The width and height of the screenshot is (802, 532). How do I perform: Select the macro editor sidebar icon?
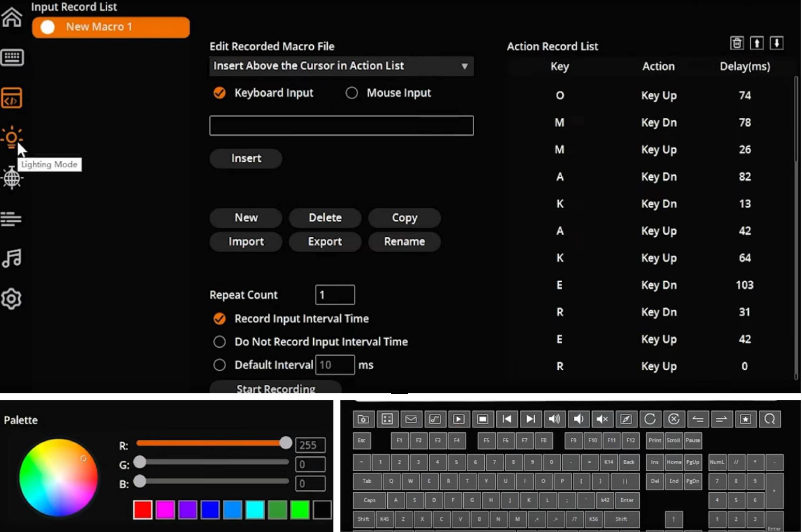click(x=12, y=98)
